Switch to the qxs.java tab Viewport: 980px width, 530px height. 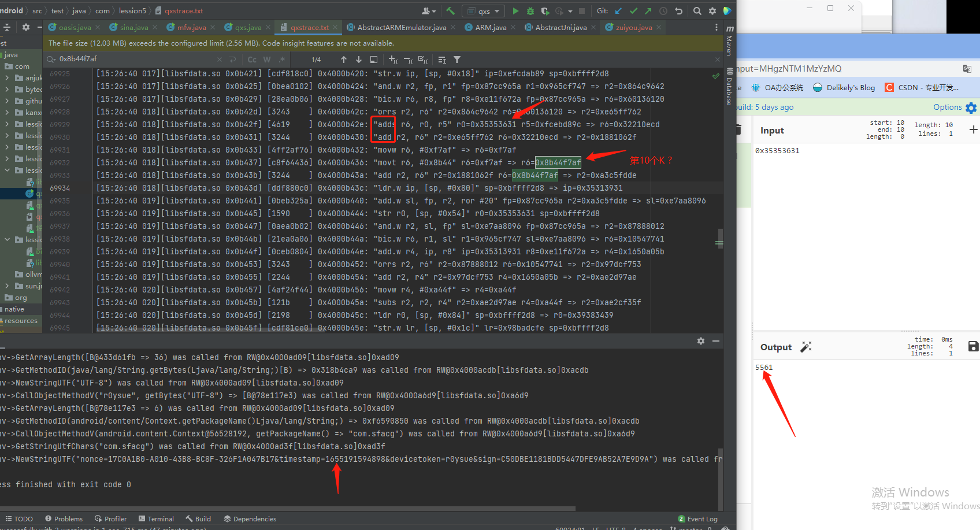pyautogui.click(x=248, y=27)
